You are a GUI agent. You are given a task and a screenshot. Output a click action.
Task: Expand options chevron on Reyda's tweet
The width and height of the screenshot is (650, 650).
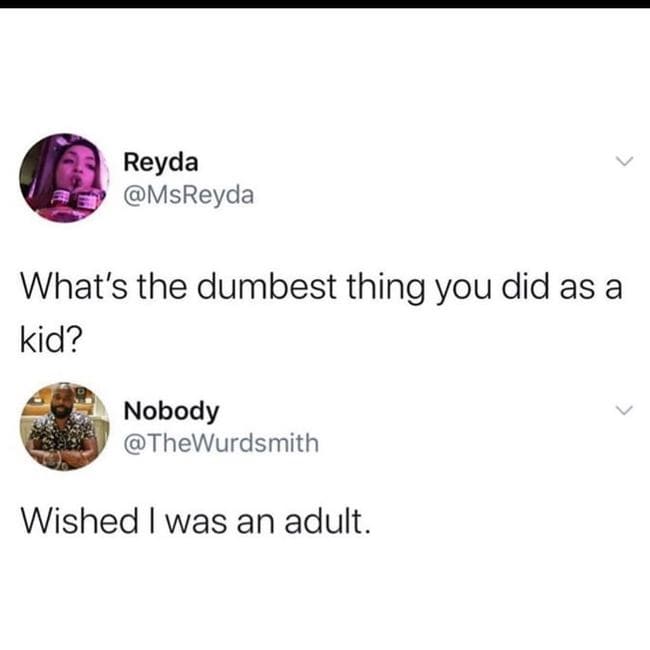pyautogui.click(x=624, y=161)
